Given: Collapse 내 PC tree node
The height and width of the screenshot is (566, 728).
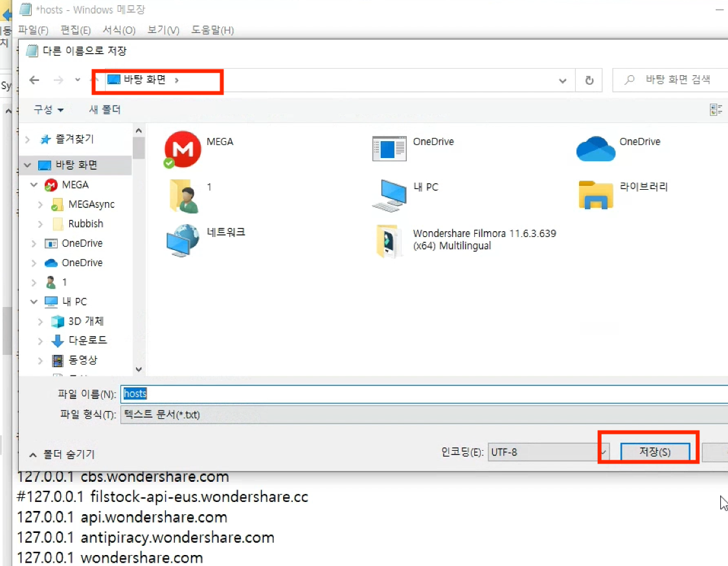Looking at the screenshot, I should [34, 302].
